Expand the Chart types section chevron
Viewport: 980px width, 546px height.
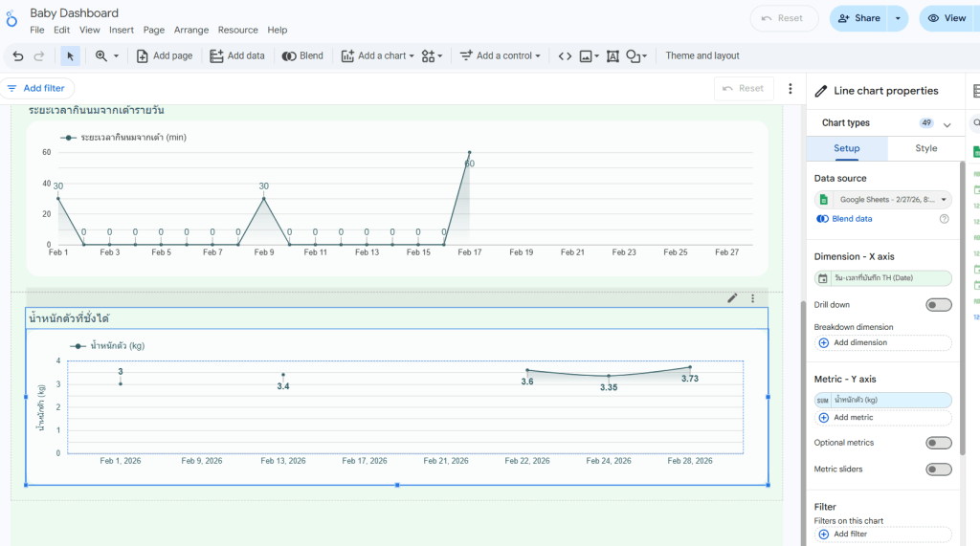[x=947, y=124]
